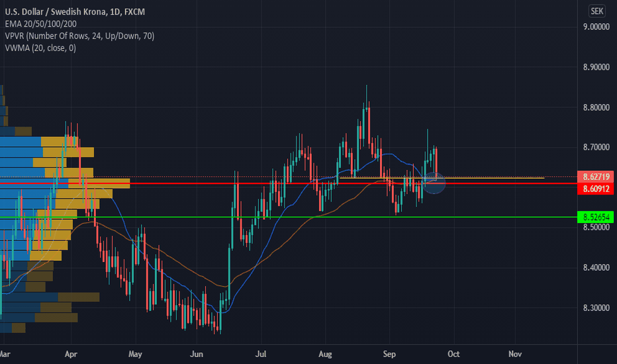The width and height of the screenshot is (617, 364).
Task: Click the 8.62719 current price label
Action: pos(596,177)
